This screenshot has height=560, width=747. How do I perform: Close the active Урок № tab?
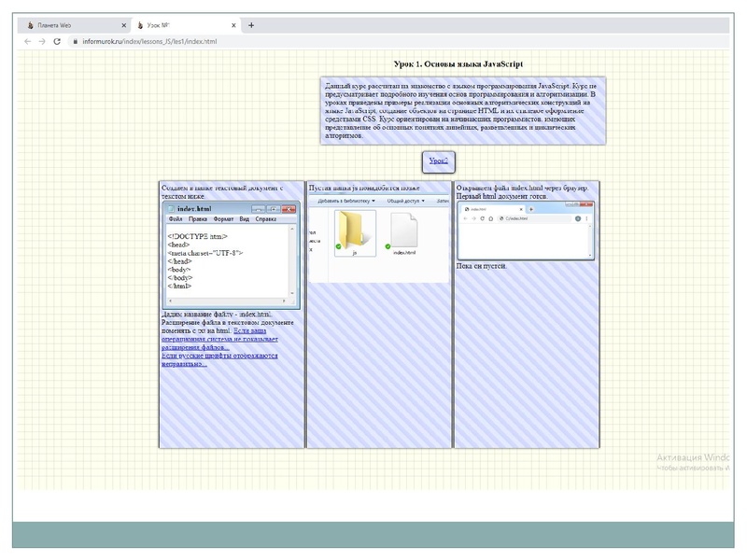point(233,25)
